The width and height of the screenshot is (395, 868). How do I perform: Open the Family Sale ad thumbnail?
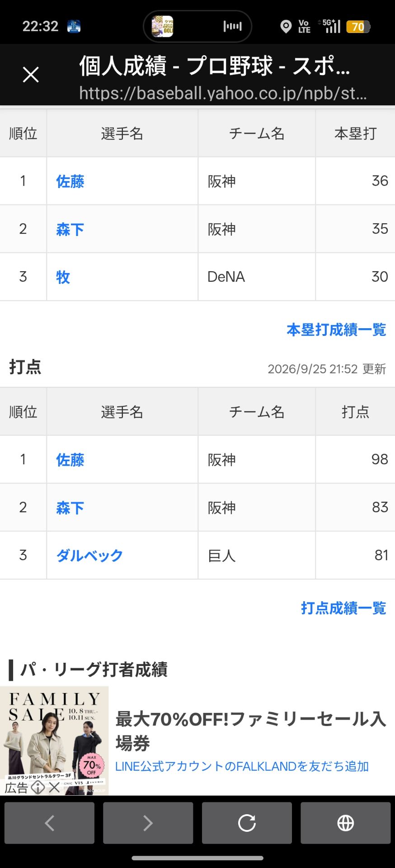[x=54, y=741]
